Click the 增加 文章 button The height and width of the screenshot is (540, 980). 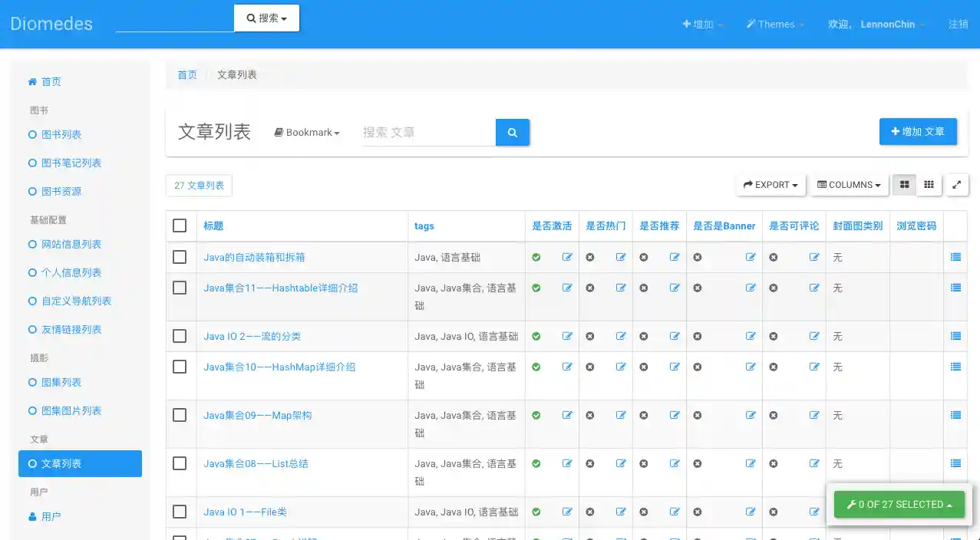click(x=917, y=131)
